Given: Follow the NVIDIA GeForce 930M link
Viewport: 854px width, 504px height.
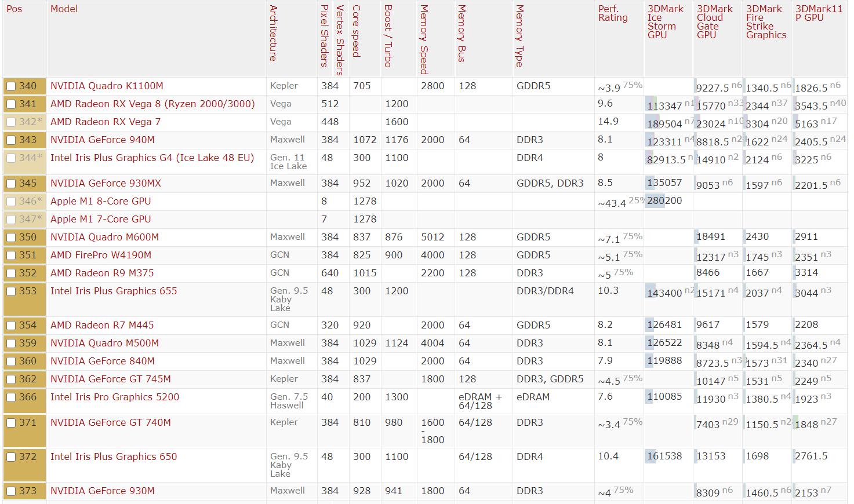Looking at the screenshot, I should [x=103, y=491].
